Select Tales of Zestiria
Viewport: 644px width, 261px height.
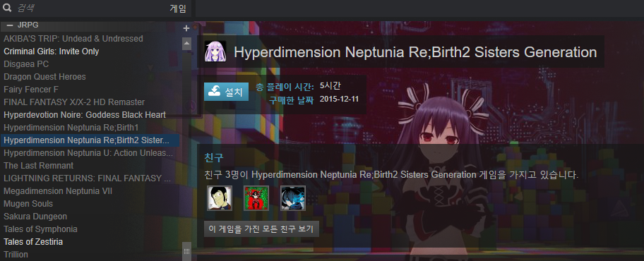point(33,242)
